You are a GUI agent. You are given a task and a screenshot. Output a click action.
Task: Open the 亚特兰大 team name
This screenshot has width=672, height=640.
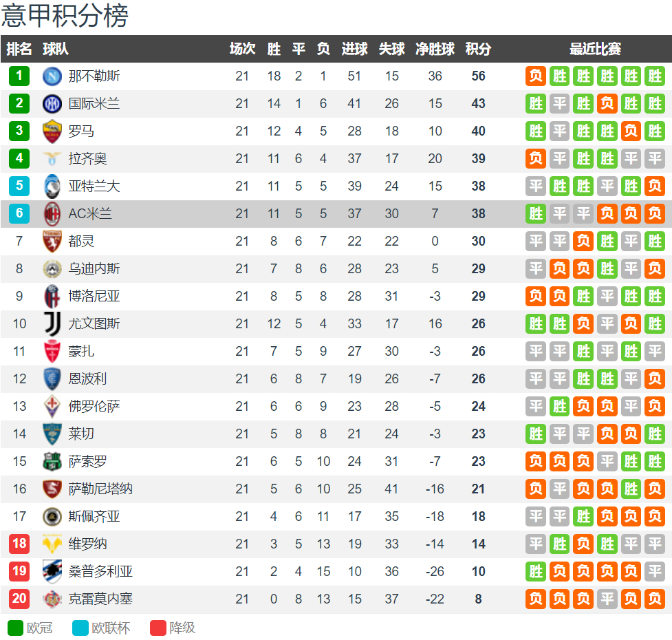94,186
